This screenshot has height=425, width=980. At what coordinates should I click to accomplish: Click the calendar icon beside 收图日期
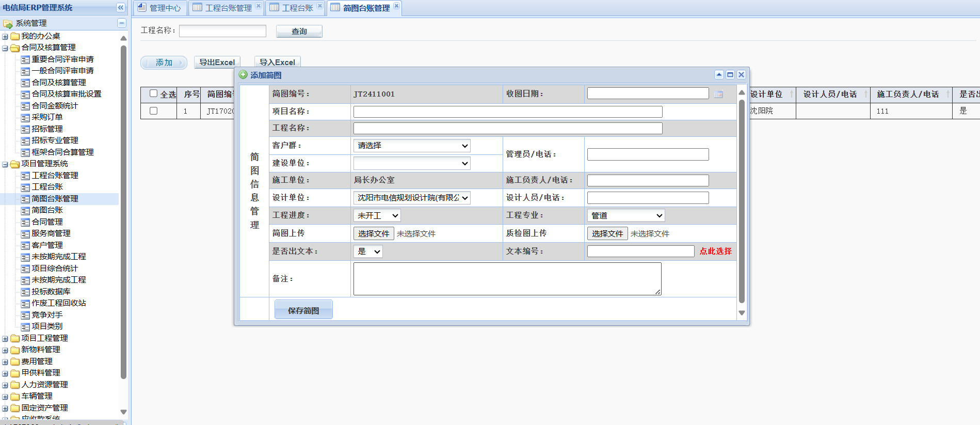coord(718,94)
